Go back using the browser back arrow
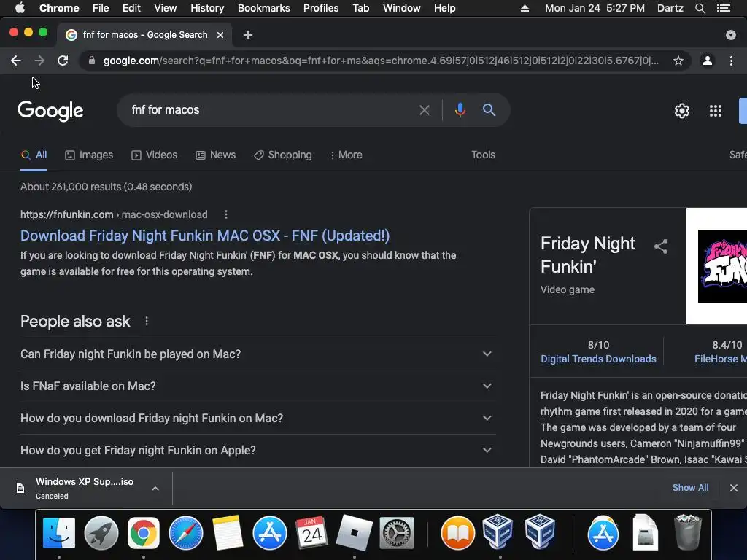This screenshot has width=747, height=560. click(16, 61)
